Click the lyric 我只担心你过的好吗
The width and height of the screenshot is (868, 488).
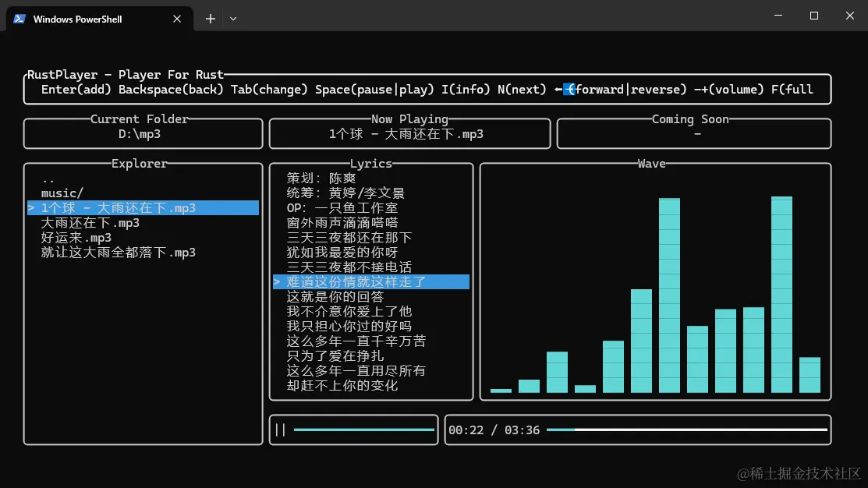[x=349, y=327]
